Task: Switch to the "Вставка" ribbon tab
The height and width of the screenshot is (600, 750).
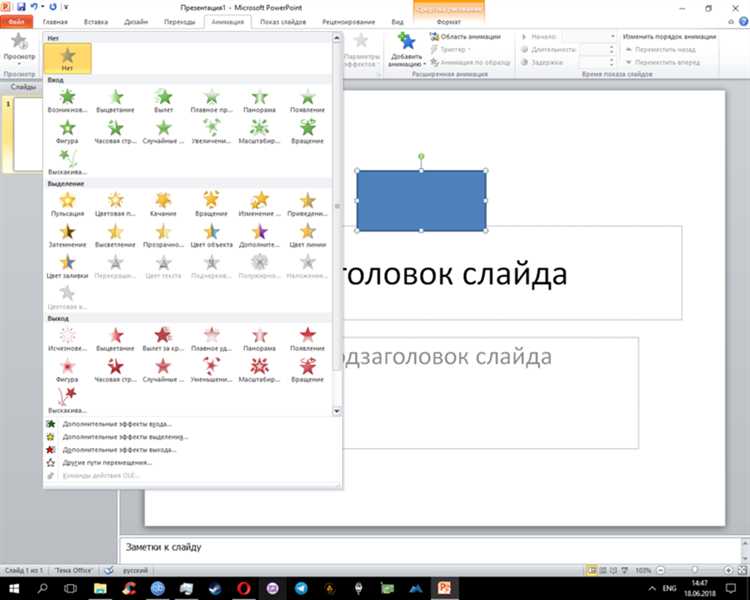Action: (96, 22)
